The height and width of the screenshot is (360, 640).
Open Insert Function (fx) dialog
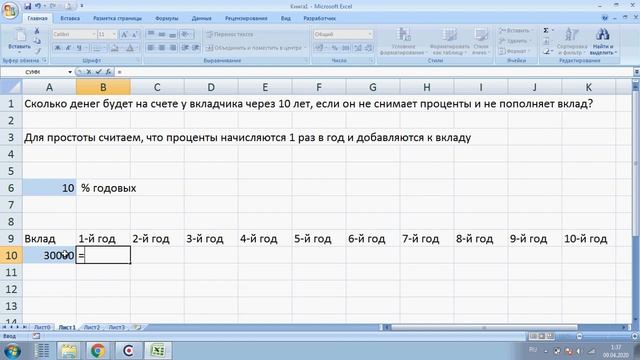point(109,72)
